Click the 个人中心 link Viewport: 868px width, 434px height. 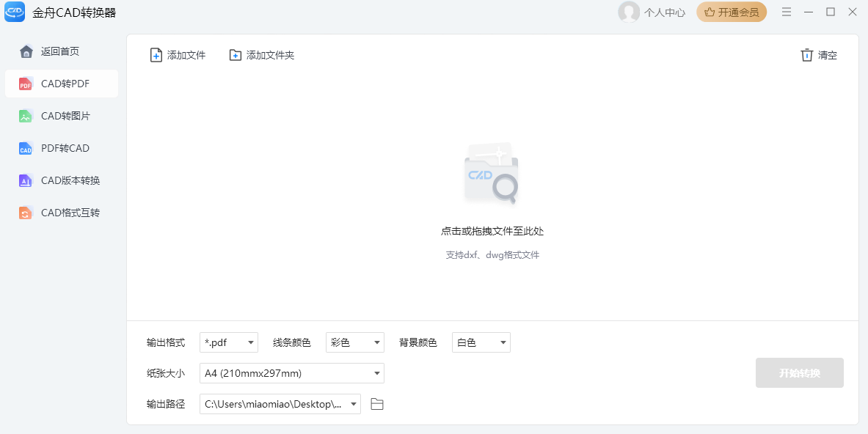click(665, 12)
